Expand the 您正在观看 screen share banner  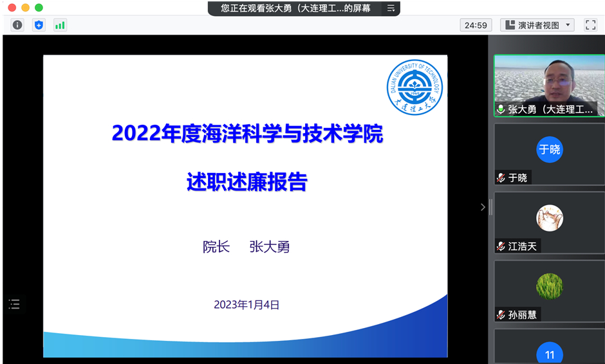296,8
